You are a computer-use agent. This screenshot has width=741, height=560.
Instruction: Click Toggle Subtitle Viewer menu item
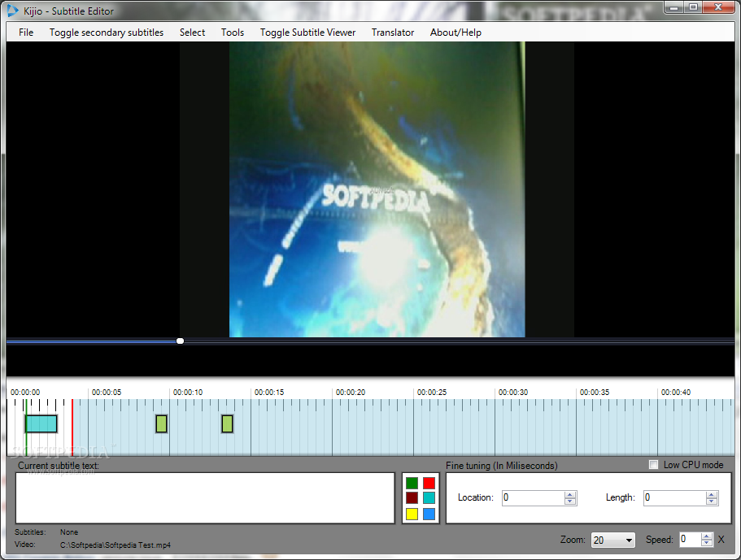tap(307, 33)
